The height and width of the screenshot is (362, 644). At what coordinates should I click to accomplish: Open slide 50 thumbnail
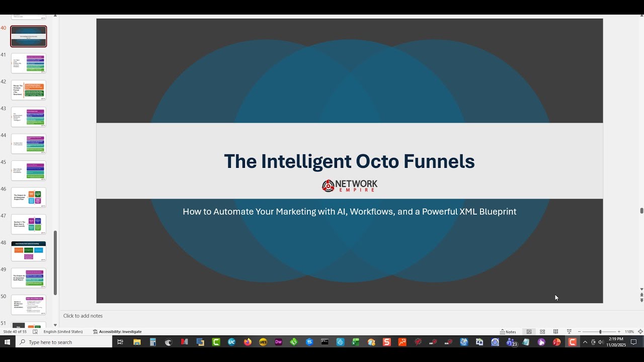(x=29, y=305)
